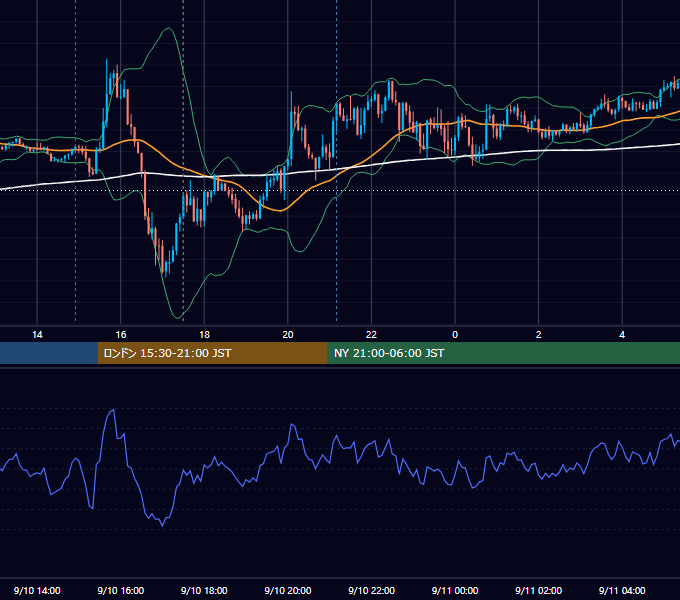Viewport: 680px width, 600px height.
Task: Click the blue dashed vertical line at 21:00
Action: pos(337,160)
